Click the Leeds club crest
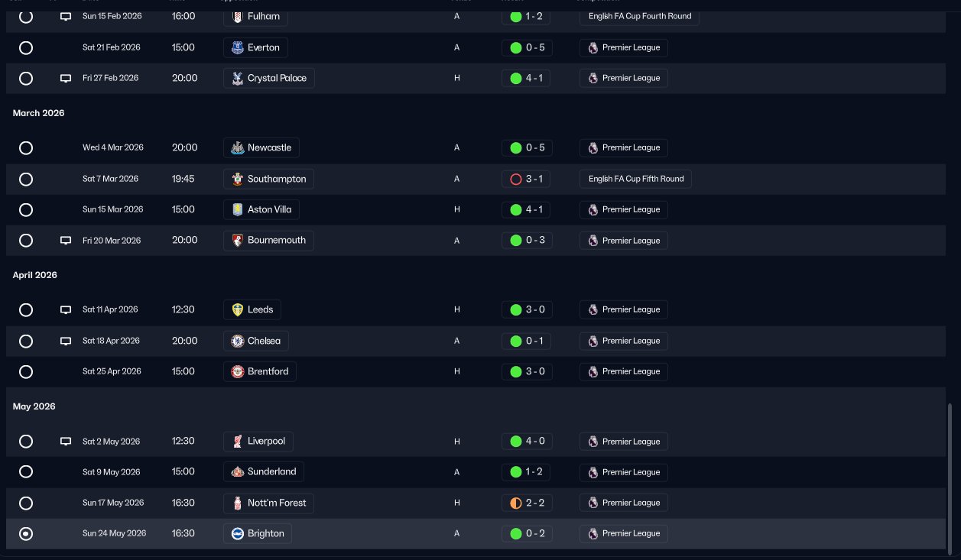 (238, 309)
